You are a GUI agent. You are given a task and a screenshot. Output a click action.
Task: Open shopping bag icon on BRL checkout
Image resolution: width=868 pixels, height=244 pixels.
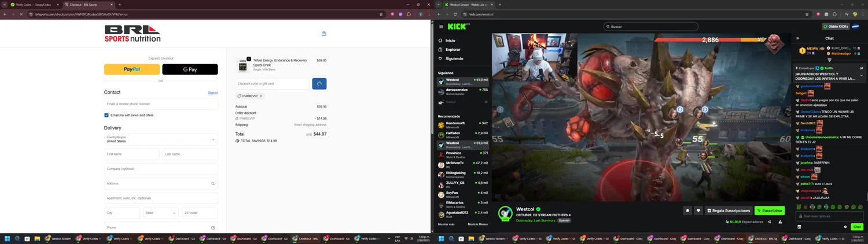point(323,34)
